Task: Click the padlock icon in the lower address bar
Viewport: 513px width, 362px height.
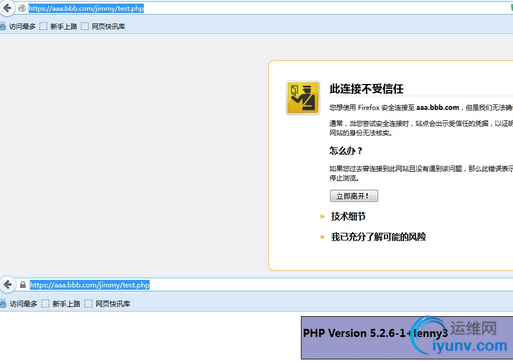Action: [23, 285]
